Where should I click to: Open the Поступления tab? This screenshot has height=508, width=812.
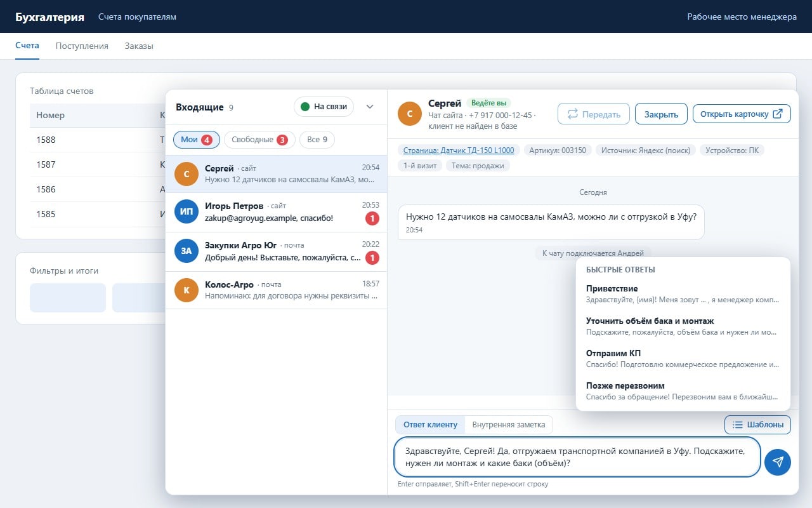[x=82, y=46]
